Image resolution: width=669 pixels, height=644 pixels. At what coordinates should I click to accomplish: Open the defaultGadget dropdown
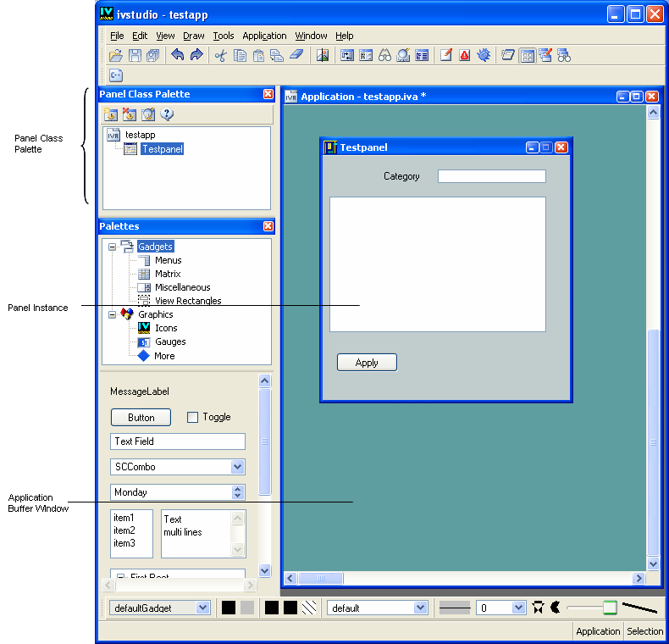tap(202, 608)
